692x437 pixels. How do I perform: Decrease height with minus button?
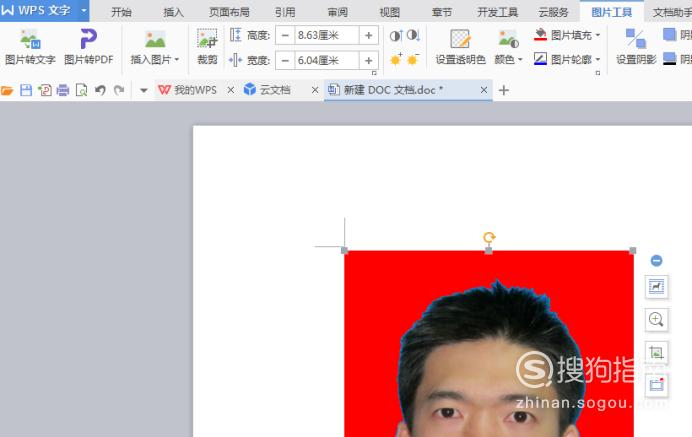tap(285, 35)
